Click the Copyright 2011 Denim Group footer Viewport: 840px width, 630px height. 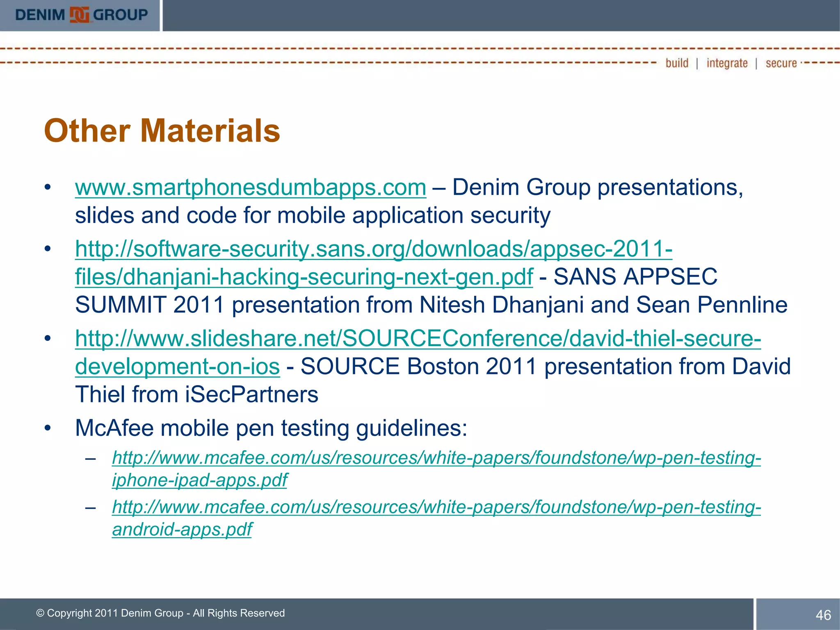(x=160, y=613)
